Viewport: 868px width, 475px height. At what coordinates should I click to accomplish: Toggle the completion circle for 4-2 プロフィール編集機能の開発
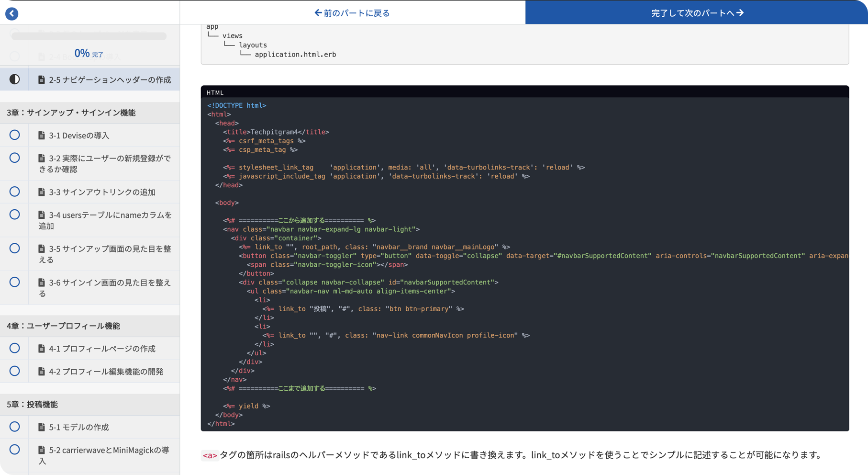click(x=14, y=371)
